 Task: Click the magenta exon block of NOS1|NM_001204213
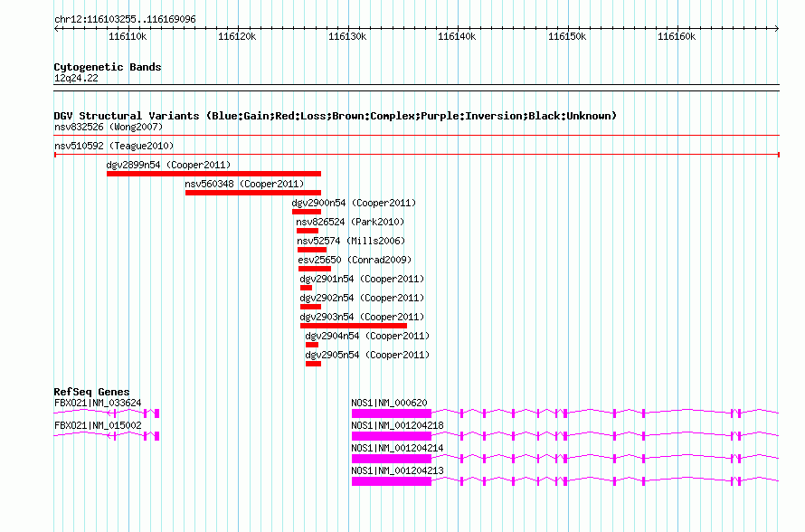coord(392,481)
